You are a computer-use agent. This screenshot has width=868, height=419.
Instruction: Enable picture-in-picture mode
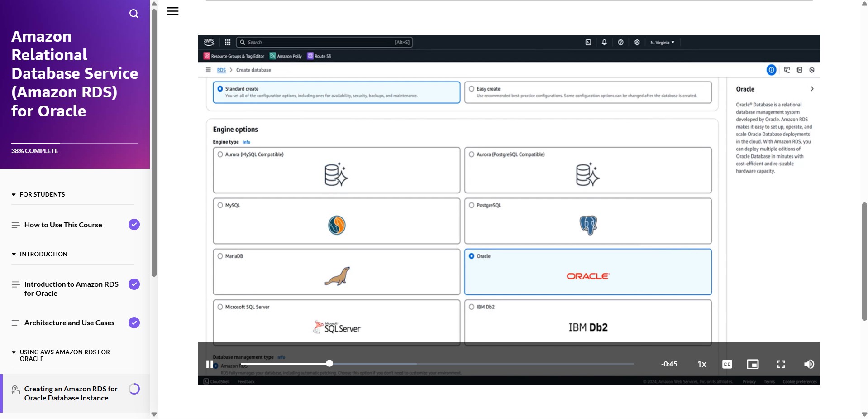tap(752, 364)
